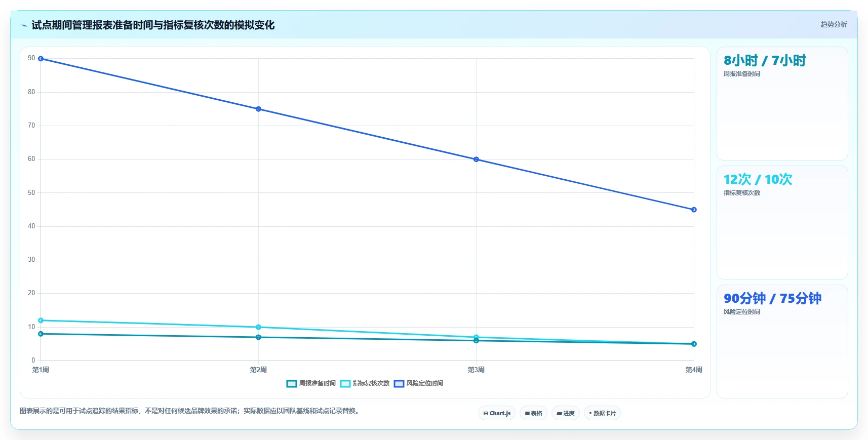Click the 第2周 axis label
Image resolution: width=868 pixels, height=440 pixels.
click(258, 370)
